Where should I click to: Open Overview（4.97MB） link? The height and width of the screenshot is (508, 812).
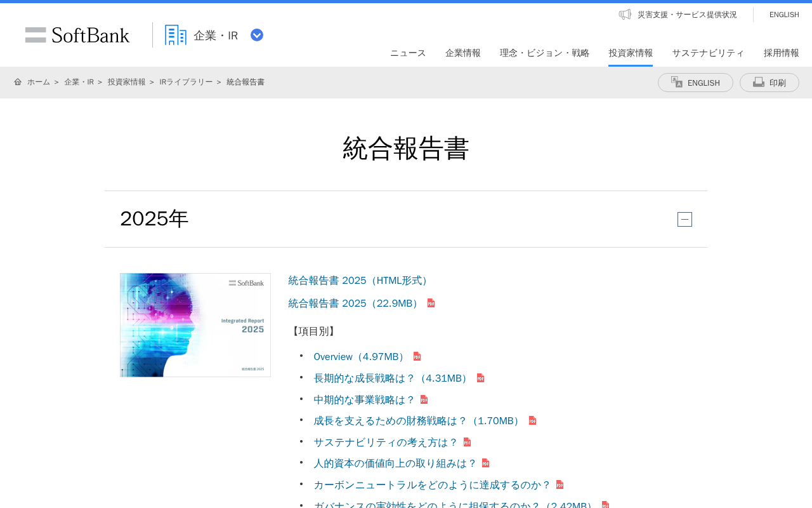pyautogui.click(x=361, y=357)
